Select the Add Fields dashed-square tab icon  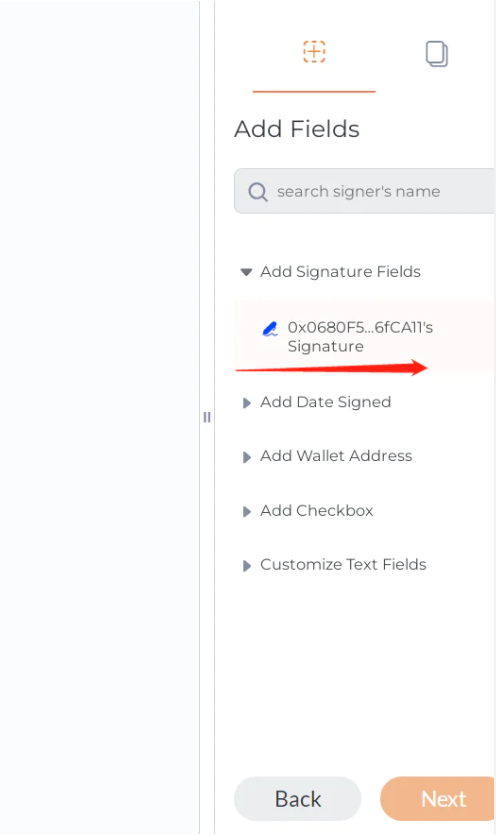pos(314,52)
